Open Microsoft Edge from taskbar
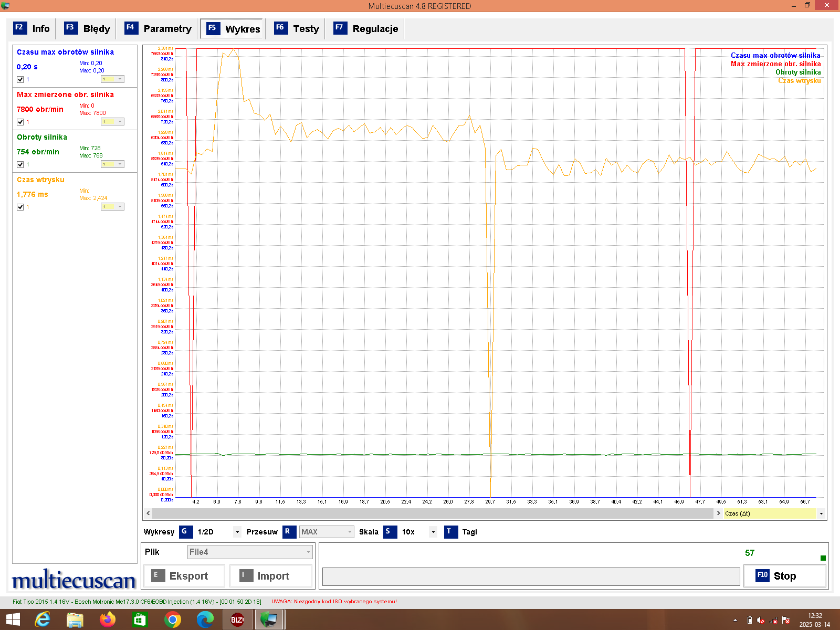The width and height of the screenshot is (840, 630). click(205, 619)
